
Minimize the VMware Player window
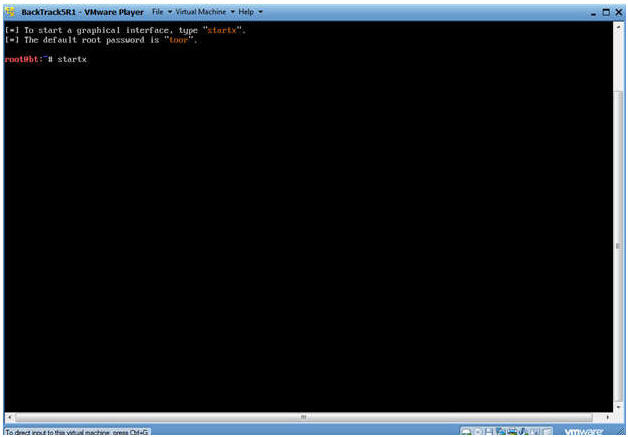point(594,13)
